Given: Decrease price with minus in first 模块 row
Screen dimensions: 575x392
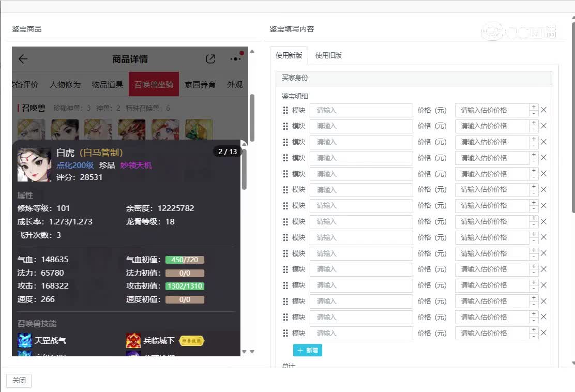Looking at the screenshot, I should pos(534,113).
